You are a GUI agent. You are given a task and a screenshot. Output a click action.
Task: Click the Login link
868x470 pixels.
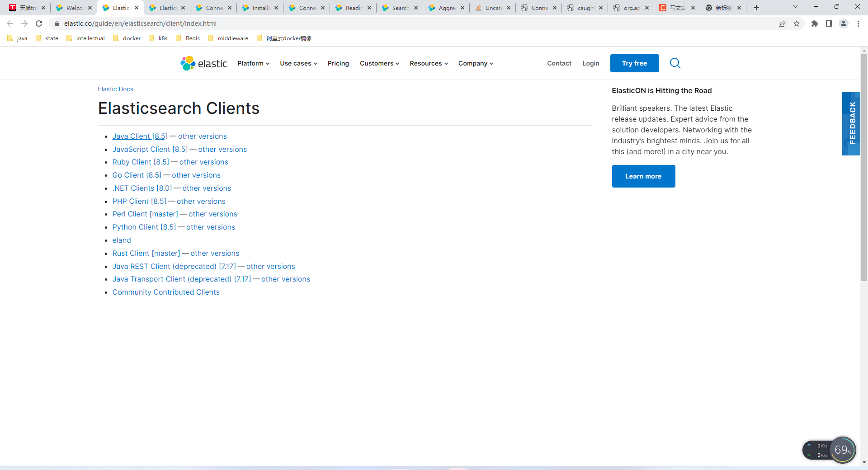tap(590, 63)
